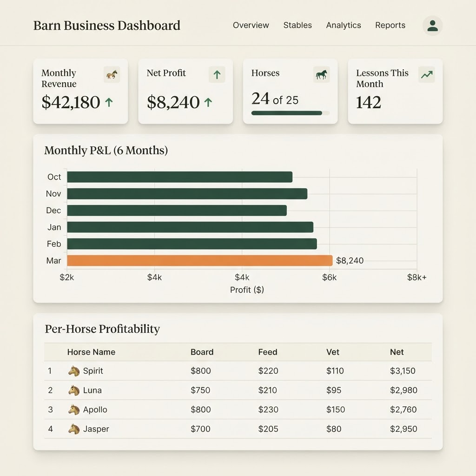
Task: Select the Apollo horse name
Action: 95,410
